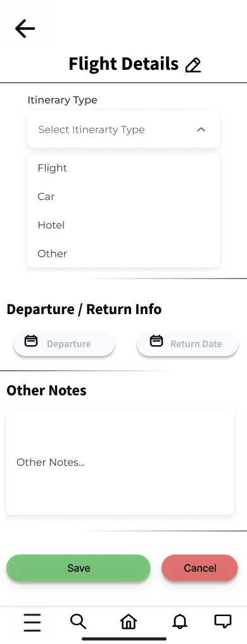Screen dimensions: 247x644
Task: Go to the home icon
Action: (129, 621)
